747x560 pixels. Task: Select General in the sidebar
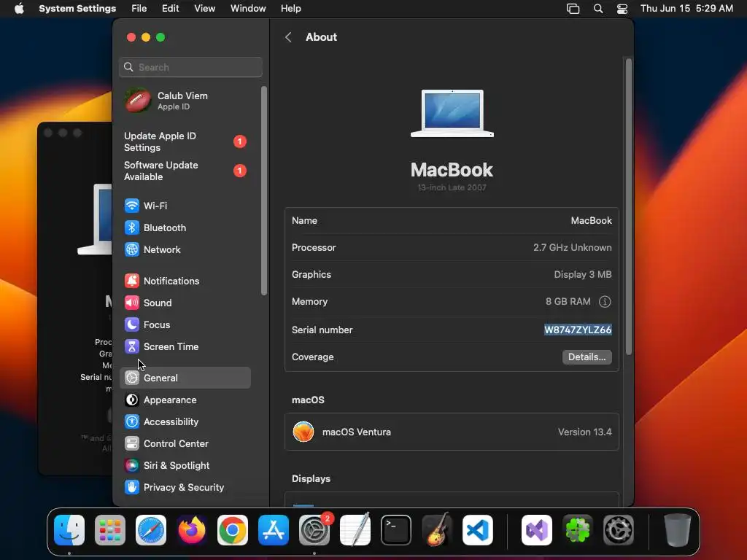(185, 378)
